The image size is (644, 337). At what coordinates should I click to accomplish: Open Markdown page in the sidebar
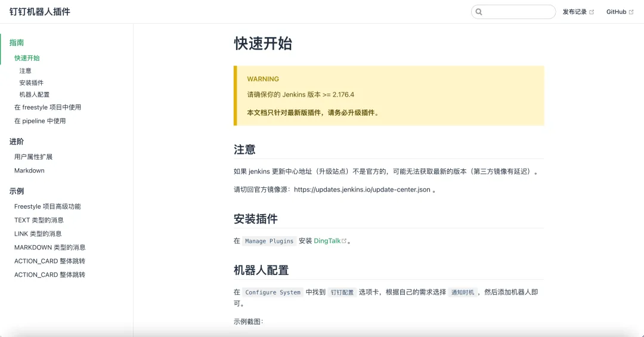[29, 171]
